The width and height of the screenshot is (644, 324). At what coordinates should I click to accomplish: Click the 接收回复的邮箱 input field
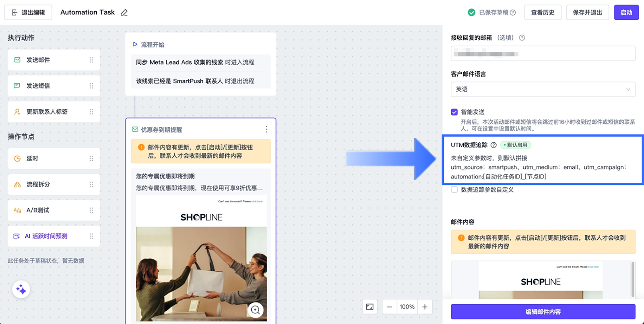coord(543,54)
